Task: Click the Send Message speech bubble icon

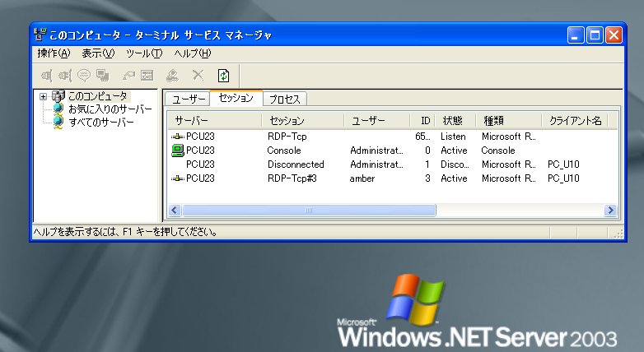Action: (84, 76)
